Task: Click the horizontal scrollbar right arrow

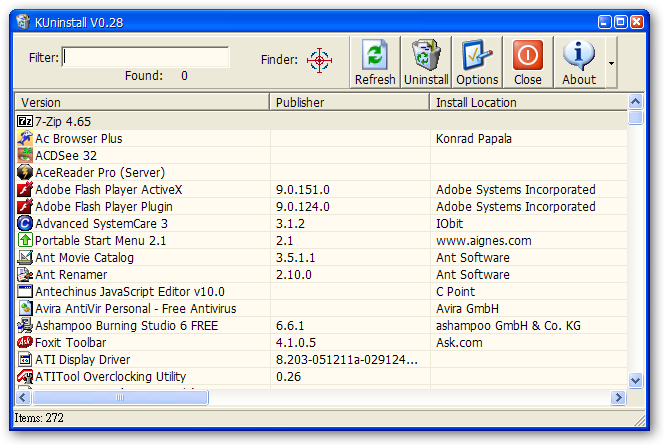Action: point(618,397)
